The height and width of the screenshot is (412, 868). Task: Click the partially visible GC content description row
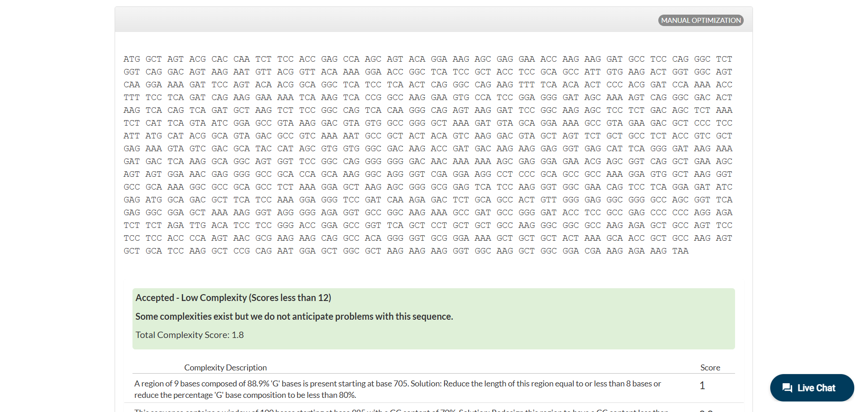(401, 409)
